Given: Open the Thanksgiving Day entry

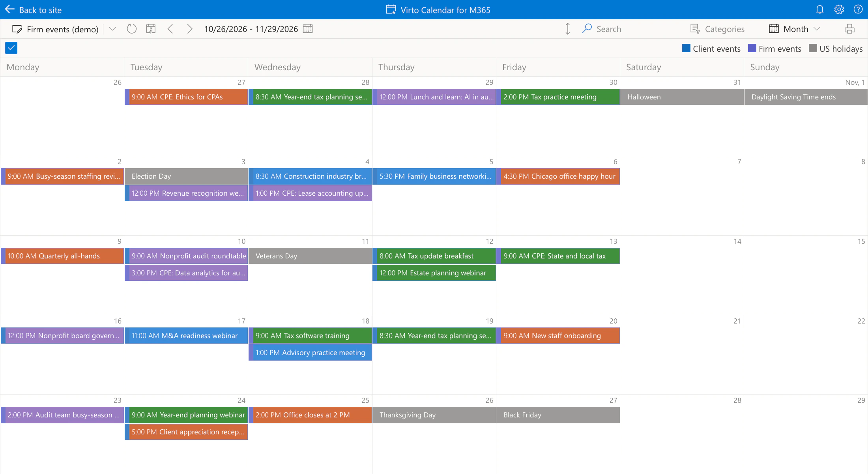Looking at the screenshot, I should pyautogui.click(x=434, y=415).
